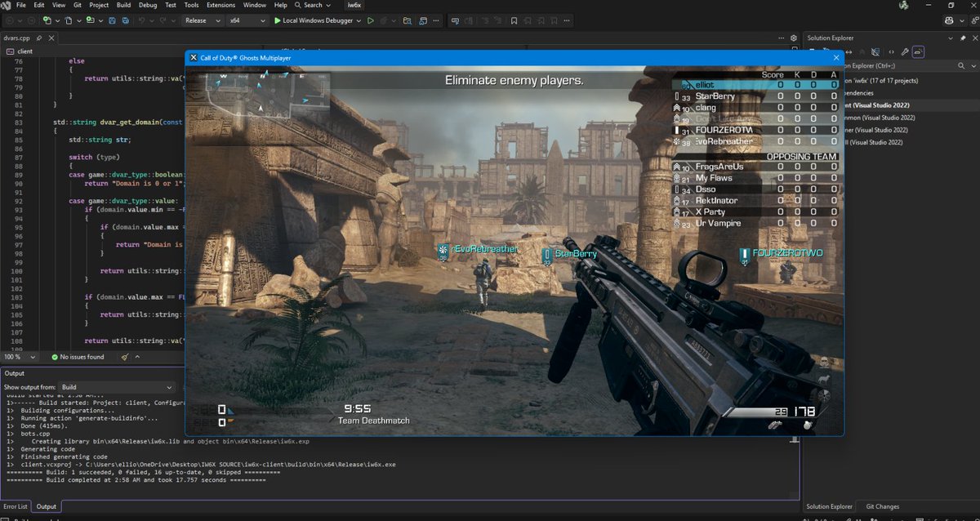
Task: Click the Navigate Backward toolbar icon
Action: 10,20
